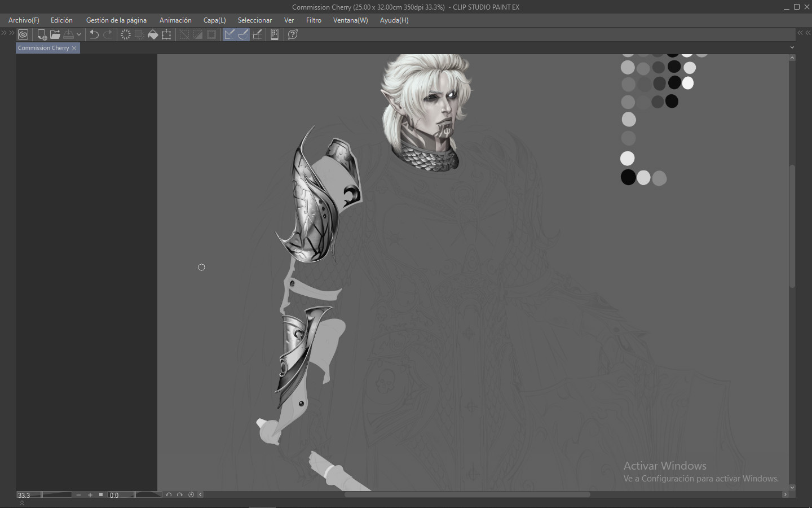Toggle Show Selection Border icon
This screenshot has height=508, width=812.
(211, 34)
